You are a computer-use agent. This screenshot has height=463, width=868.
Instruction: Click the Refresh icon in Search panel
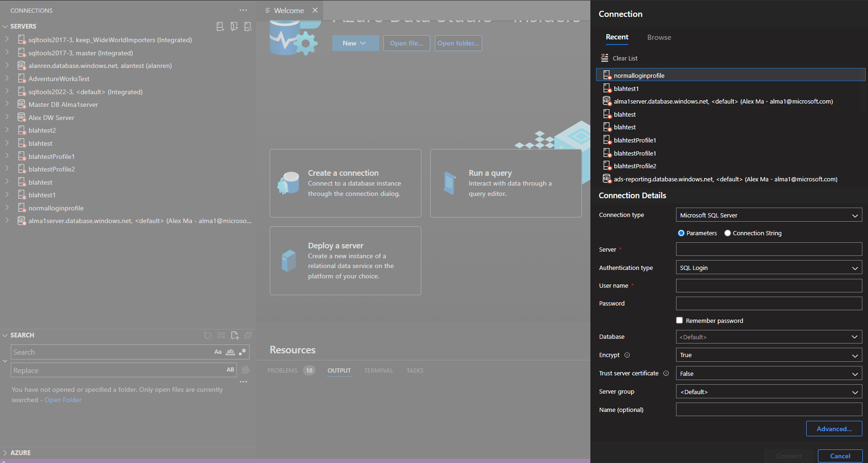point(207,335)
